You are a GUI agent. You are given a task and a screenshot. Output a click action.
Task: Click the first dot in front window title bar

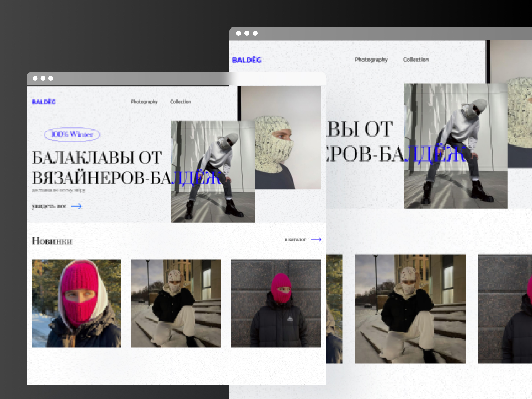[x=35, y=78]
